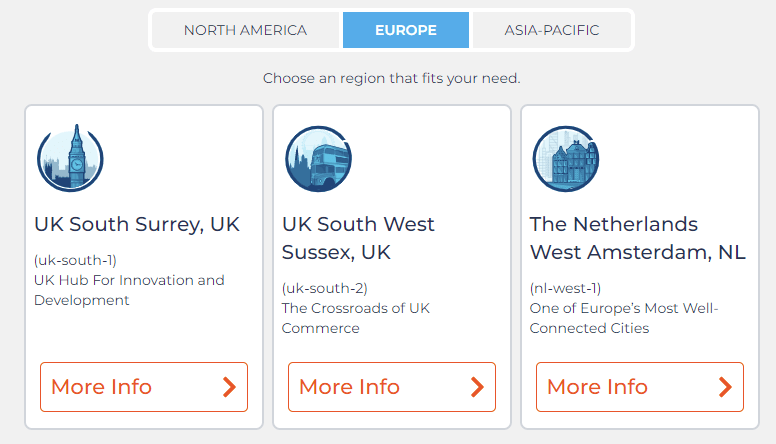Open More Info for UK South West Sussex
The height and width of the screenshot is (444, 776).
[x=392, y=387]
